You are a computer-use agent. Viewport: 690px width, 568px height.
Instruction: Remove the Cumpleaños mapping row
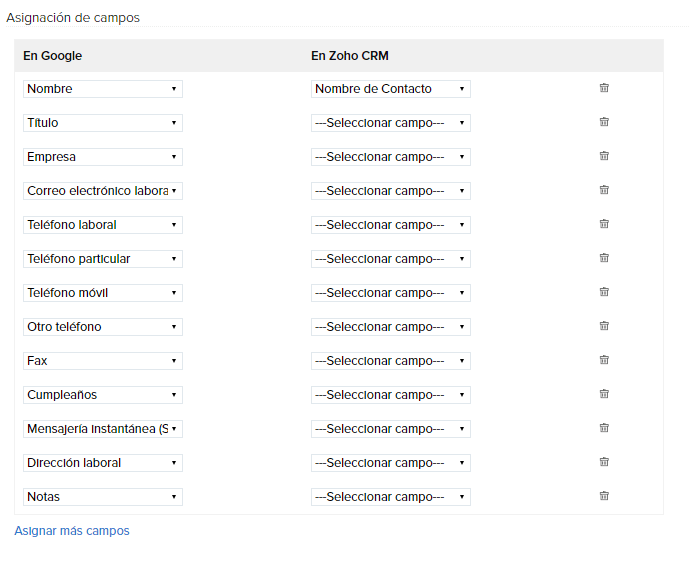pos(604,394)
